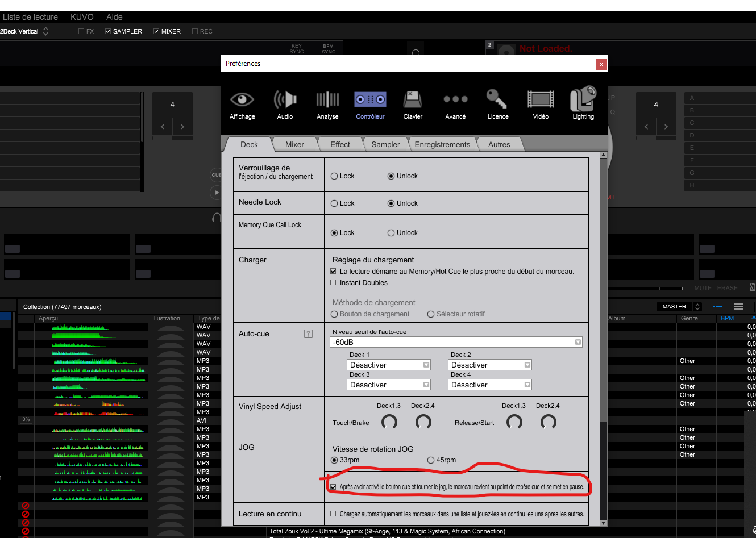The image size is (756, 538).
Task: Select the Vidéo filmstrip icon
Action: (541, 101)
